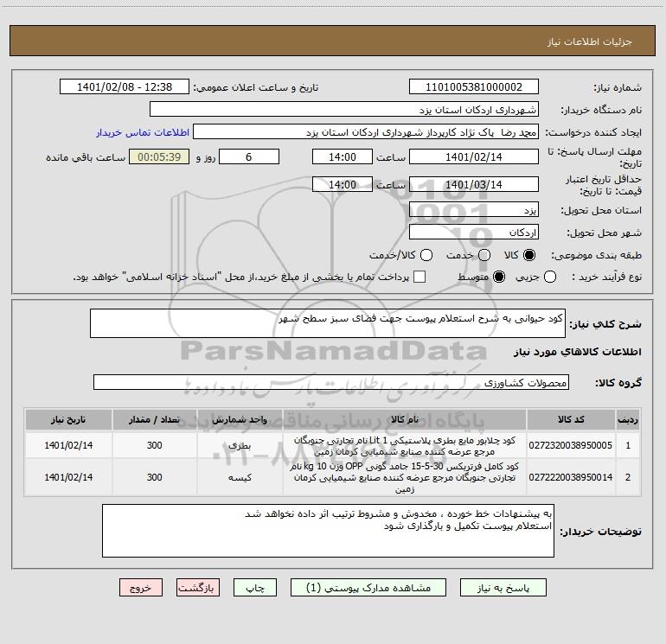The image size is (666, 644).
Task: Click the unit cell کیسه
Action: click(x=240, y=477)
